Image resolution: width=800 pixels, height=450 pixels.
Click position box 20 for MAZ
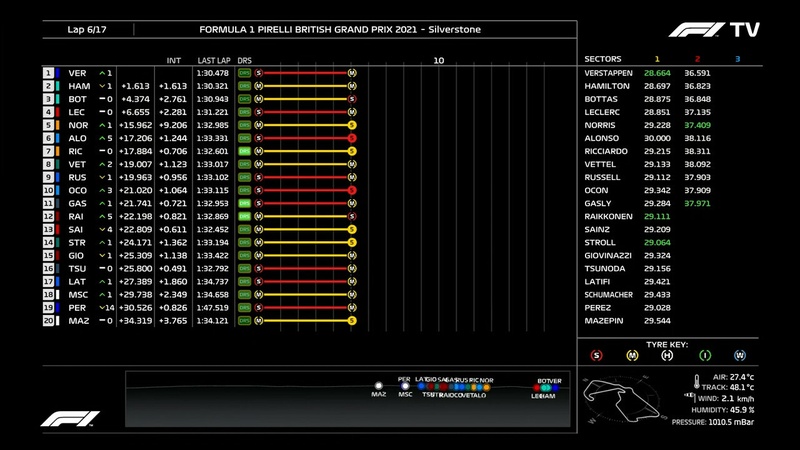tap(48, 320)
